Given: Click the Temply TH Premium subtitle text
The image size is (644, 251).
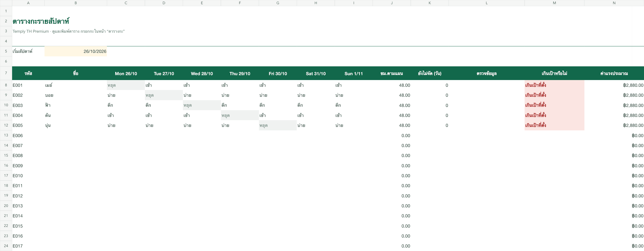Looking at the screenshot, I should pos(68,31).
